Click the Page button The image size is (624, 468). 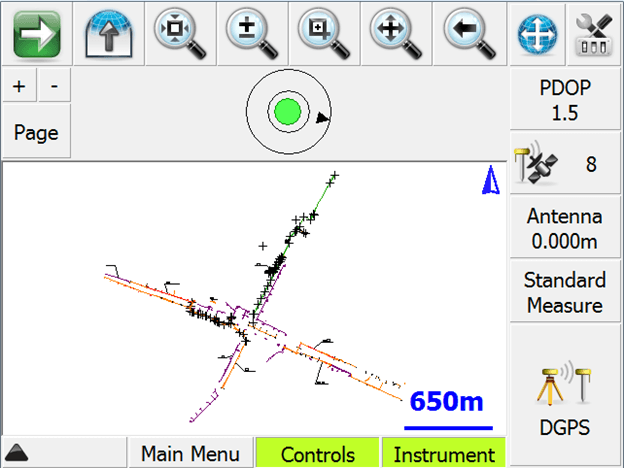tap(36, 133)
